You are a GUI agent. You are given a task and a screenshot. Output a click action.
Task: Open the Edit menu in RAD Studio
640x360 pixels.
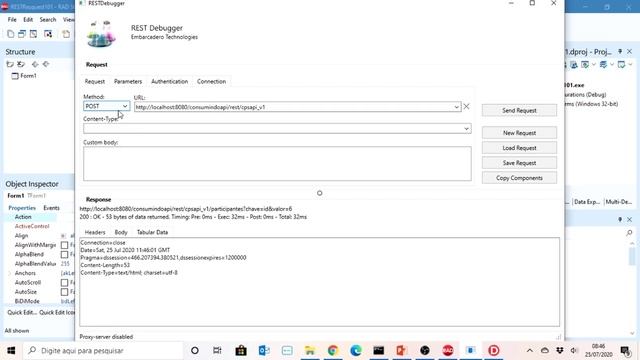[28, 20]
